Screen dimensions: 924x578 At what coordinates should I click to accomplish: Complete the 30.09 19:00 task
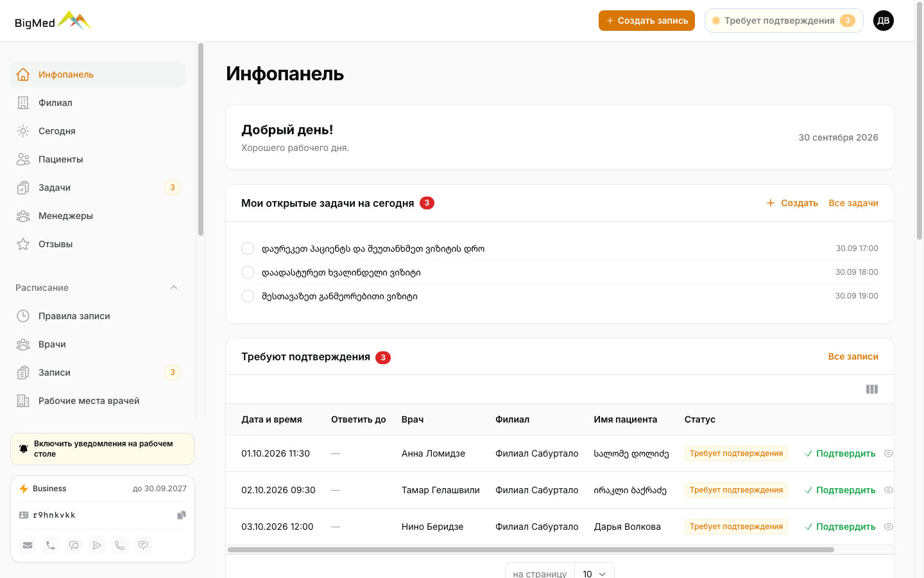(248, 296)
